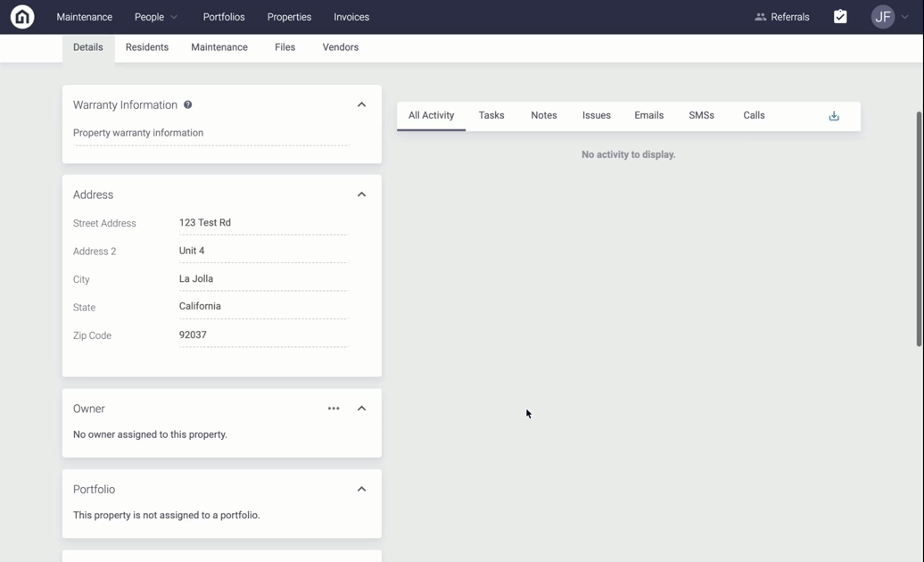This screenshot has width=924, height=562.
Task: Open the tasks checklist icon
Action: (840, 17)
